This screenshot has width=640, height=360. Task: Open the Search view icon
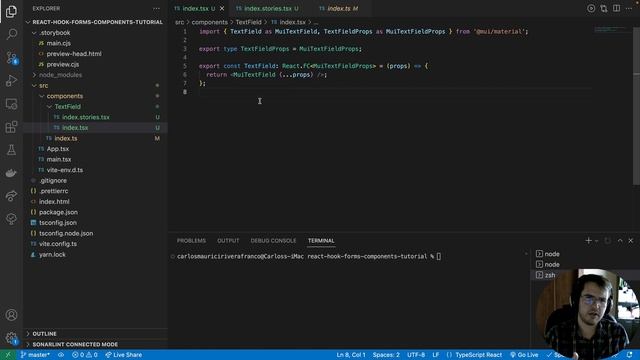(x=11, y=34)
